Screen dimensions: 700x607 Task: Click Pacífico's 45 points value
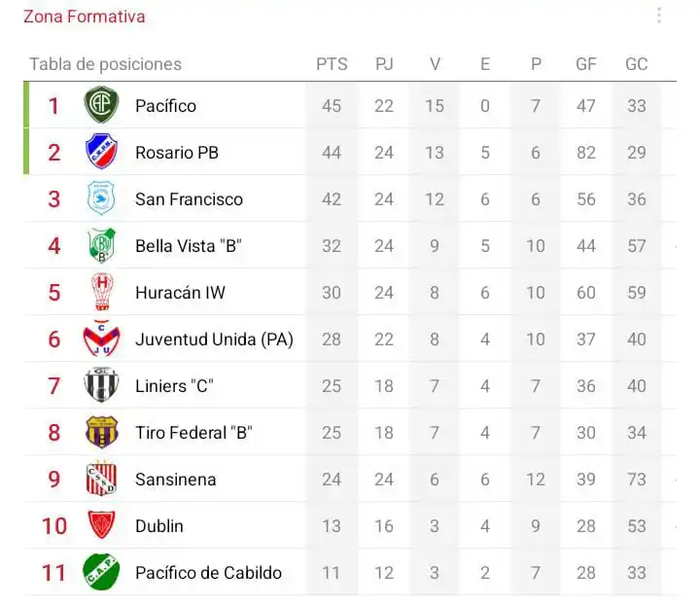(x=332, y=106)
